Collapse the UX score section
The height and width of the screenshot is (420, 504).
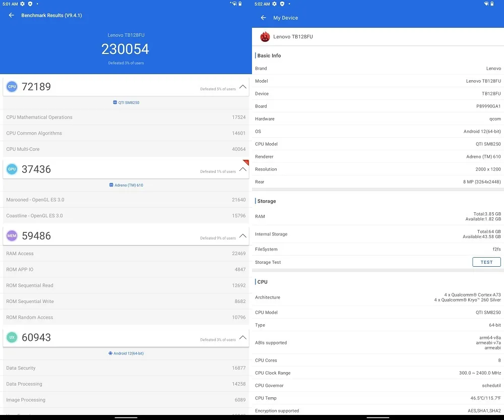click(243, 337)
